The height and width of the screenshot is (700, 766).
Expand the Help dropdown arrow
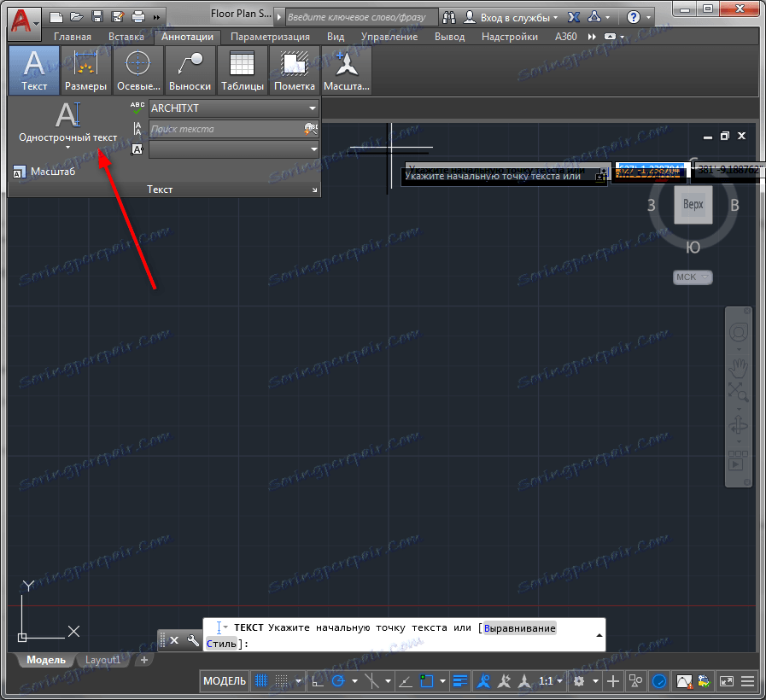[648, 18]
